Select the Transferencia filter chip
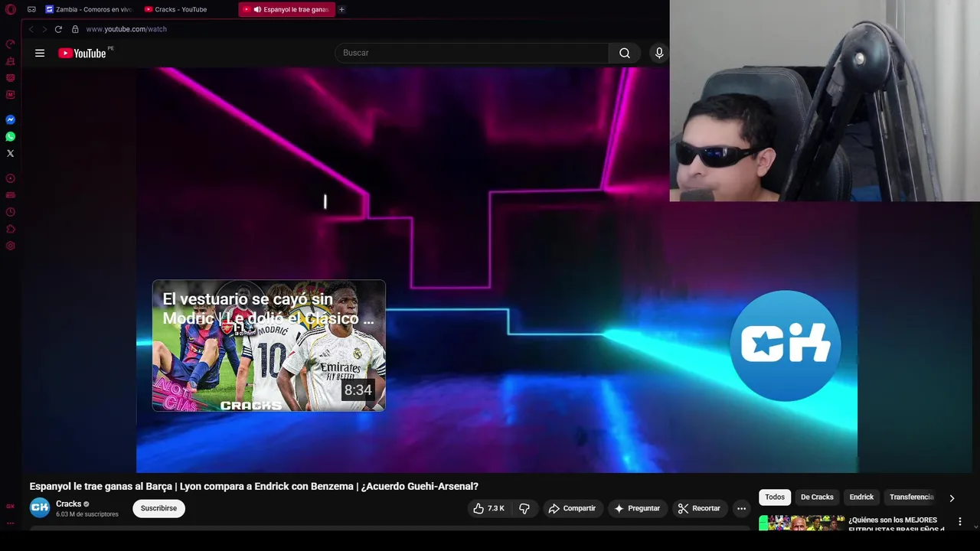The height and width of the screenshot is (551, 980). coord(911,497)
